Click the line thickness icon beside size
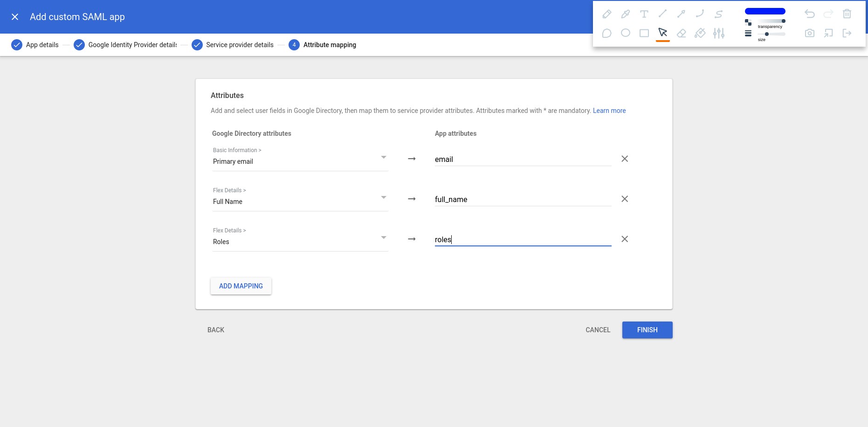Screen dimensions: 868x427 coord(748,34)
